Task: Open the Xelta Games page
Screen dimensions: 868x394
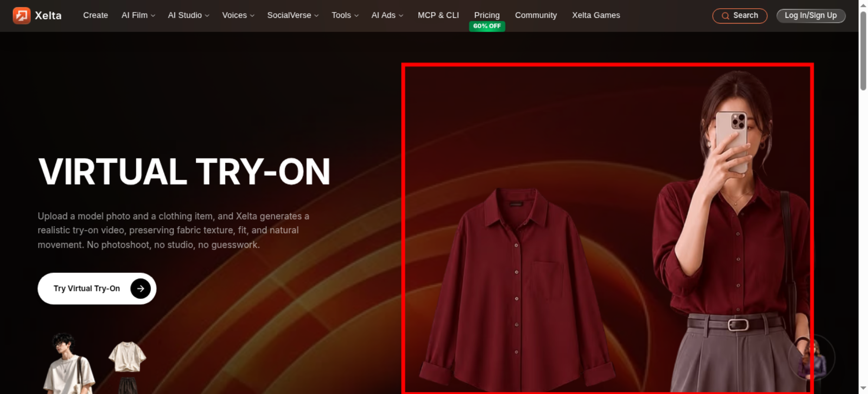Action: (596, 15)
